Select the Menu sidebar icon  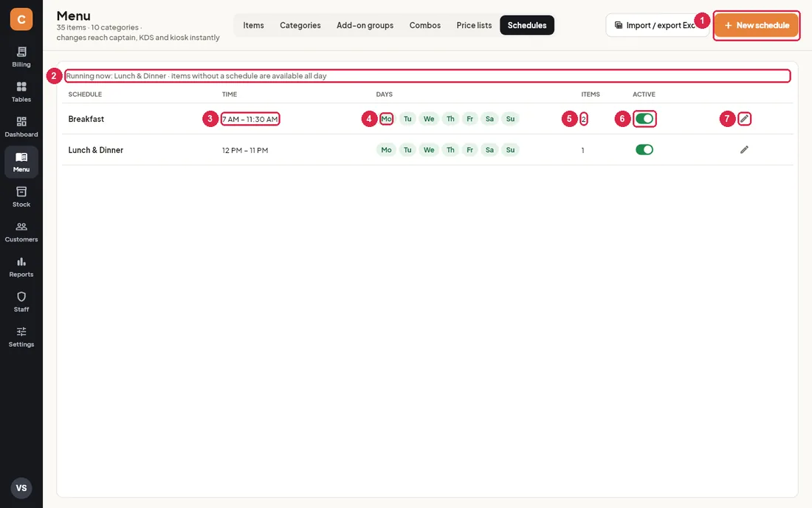[x=21, y=162]
